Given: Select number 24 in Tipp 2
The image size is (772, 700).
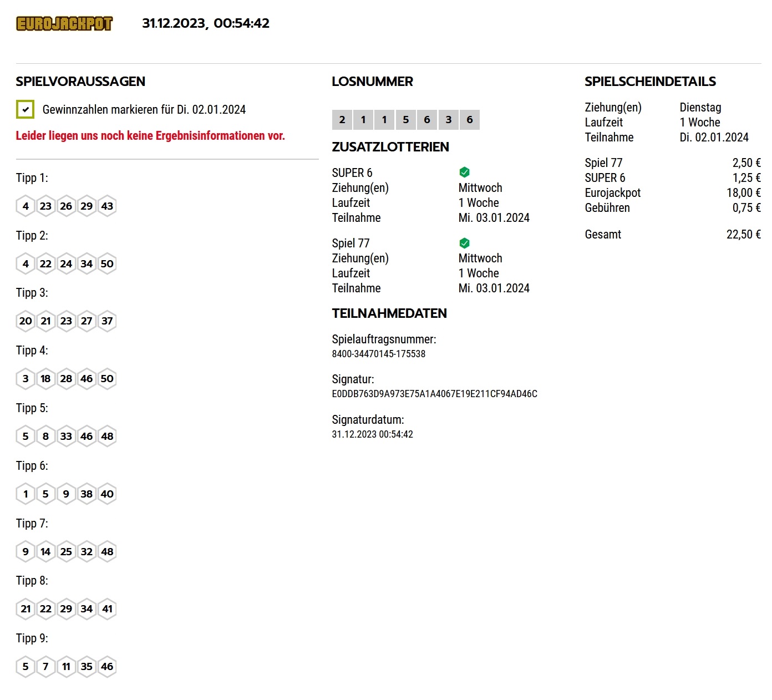Looking at the screenshot, I should 66,264.
